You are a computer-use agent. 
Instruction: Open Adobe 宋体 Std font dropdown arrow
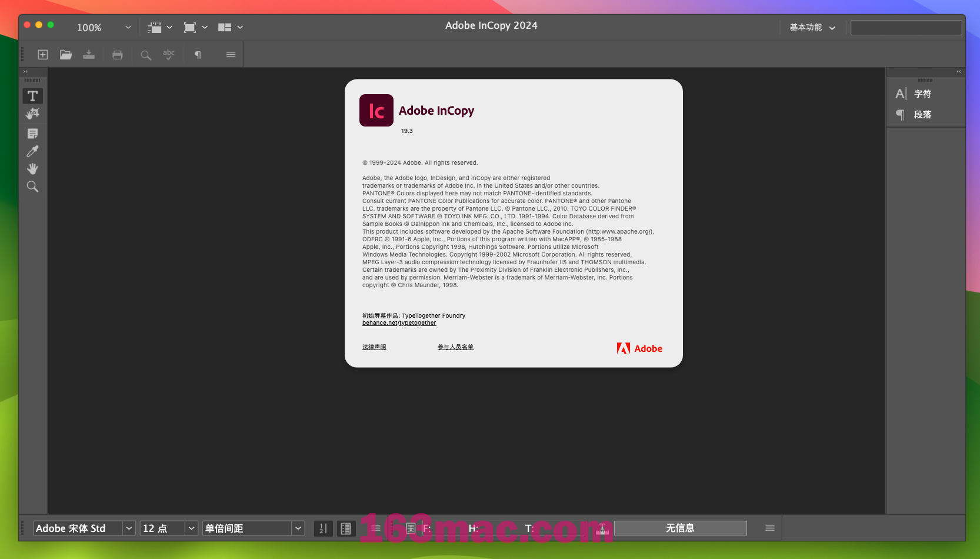click(x=129, y=528)
